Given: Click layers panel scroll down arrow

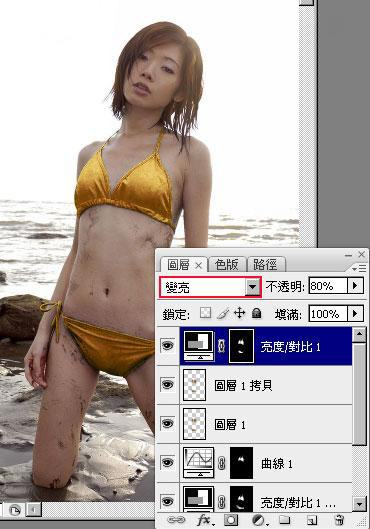Looking at the screenshot, I should click(x=359, y=504).
